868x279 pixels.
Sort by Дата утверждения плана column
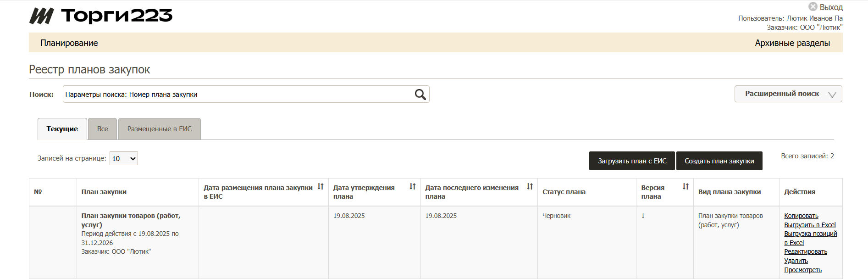(x=412, y=187)
